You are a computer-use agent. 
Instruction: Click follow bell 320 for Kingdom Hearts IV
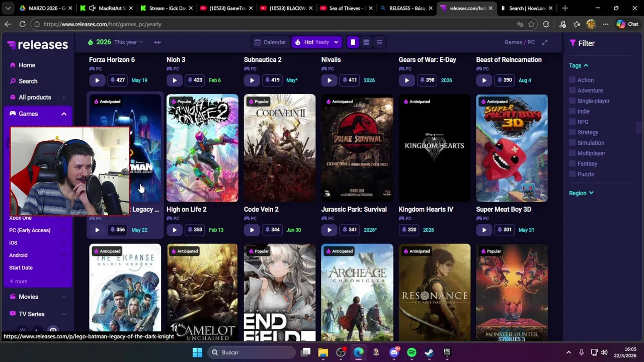[x=409, y=230]
